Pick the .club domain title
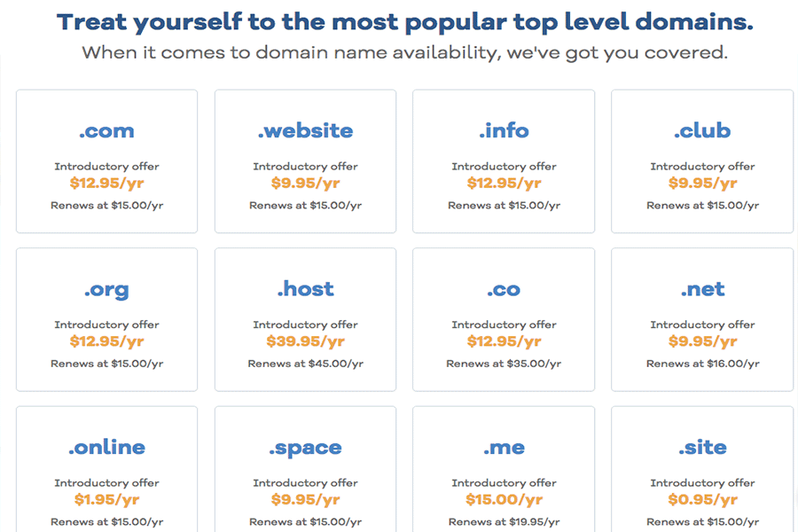The width and height of the screenshot is (798, 532). [x=702, y=131]
